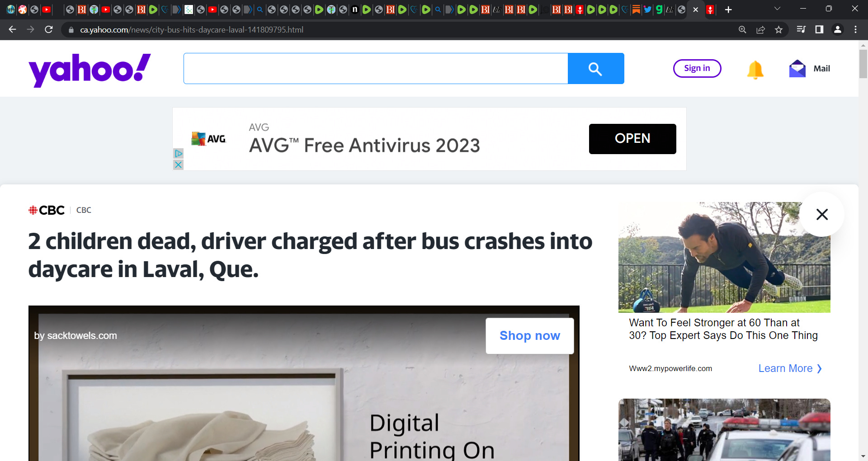Open the notifications bell
868x461 pixels.
pos(755,69)
